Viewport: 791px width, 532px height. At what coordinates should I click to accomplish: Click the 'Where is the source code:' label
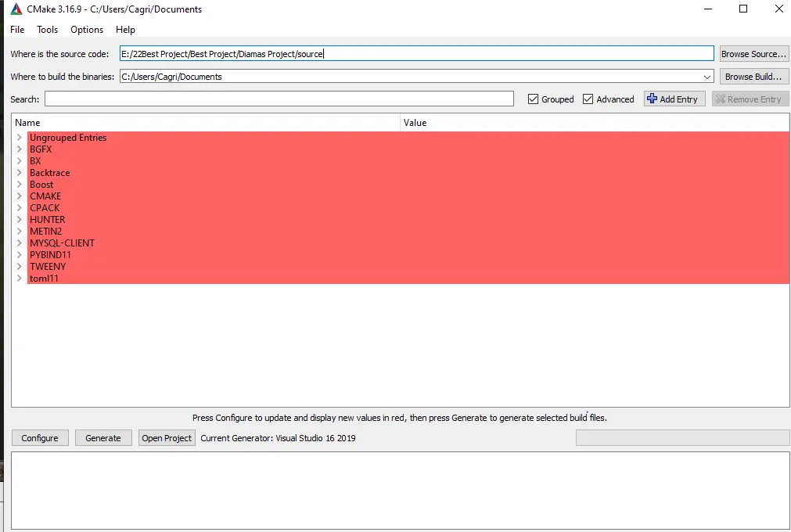coord(59,54)
